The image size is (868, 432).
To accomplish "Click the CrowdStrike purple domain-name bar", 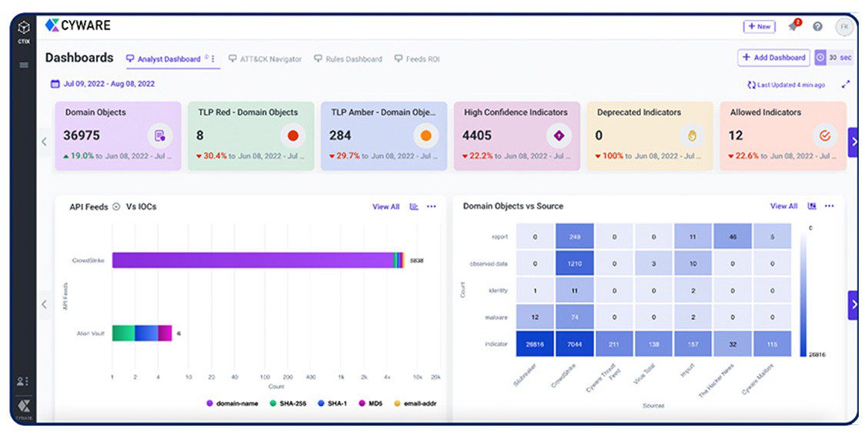I will (x=253, y=260).
